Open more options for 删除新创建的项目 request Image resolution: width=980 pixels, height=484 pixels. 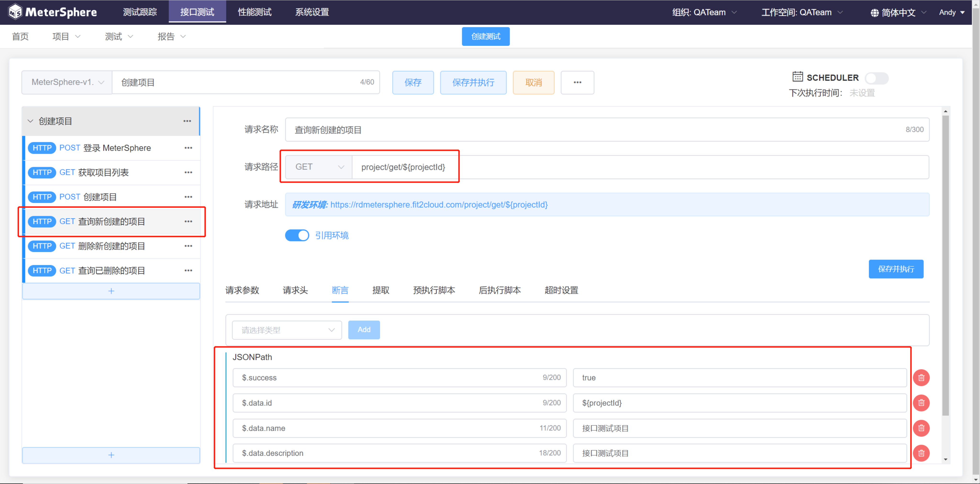(188, 246)
